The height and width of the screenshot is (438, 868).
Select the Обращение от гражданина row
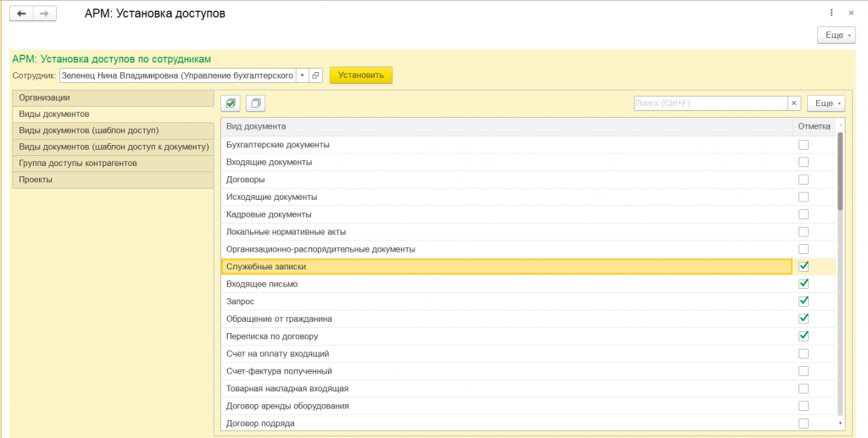pos(529,319)
